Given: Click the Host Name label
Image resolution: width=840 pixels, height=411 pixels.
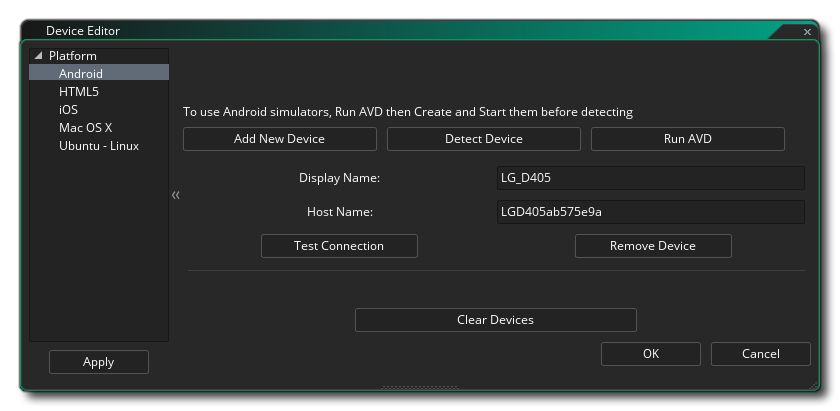Looking at the screenshot, I should 340,212.
